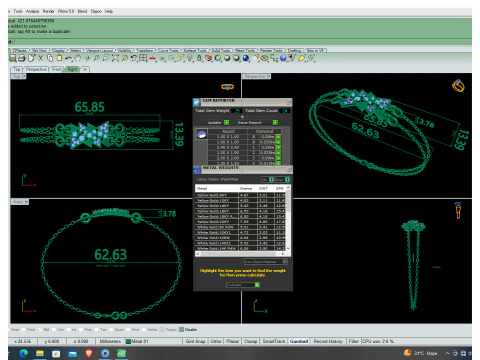The width and height of the screenshot is (480, 360).
Task: Click the Copy icon in the toolbar
Action: [x=50, y=58]
